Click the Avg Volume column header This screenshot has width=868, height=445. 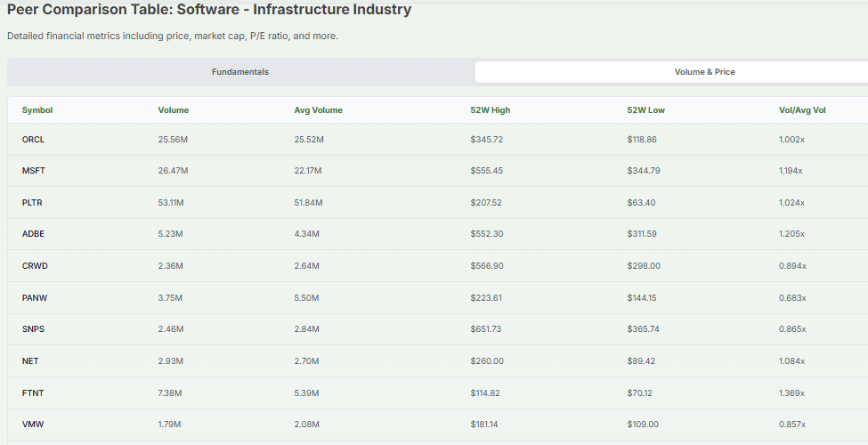pyautogui.click(x=318, y=110)
